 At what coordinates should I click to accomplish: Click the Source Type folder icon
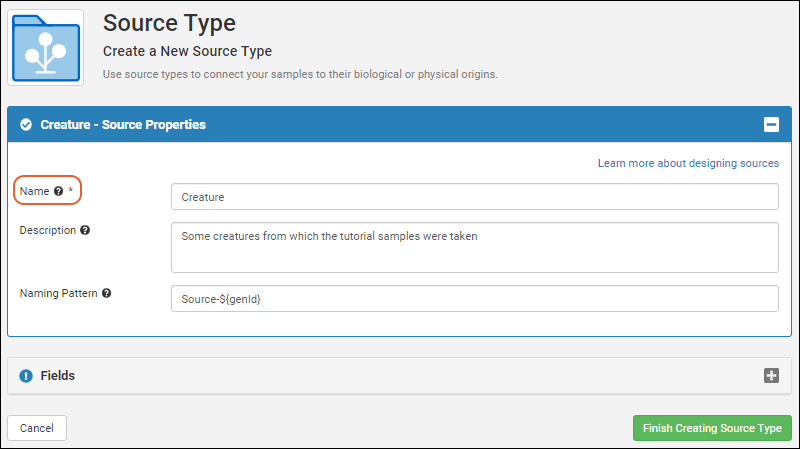click(46, 47)
